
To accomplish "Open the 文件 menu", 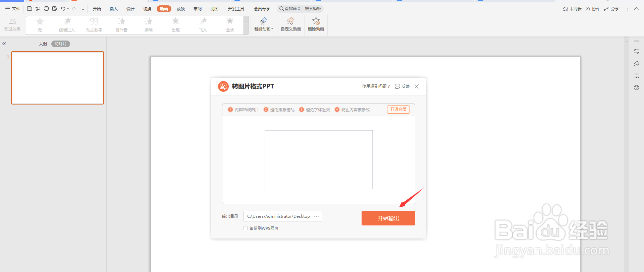I will pyautogui.click(x=13, y=9).
